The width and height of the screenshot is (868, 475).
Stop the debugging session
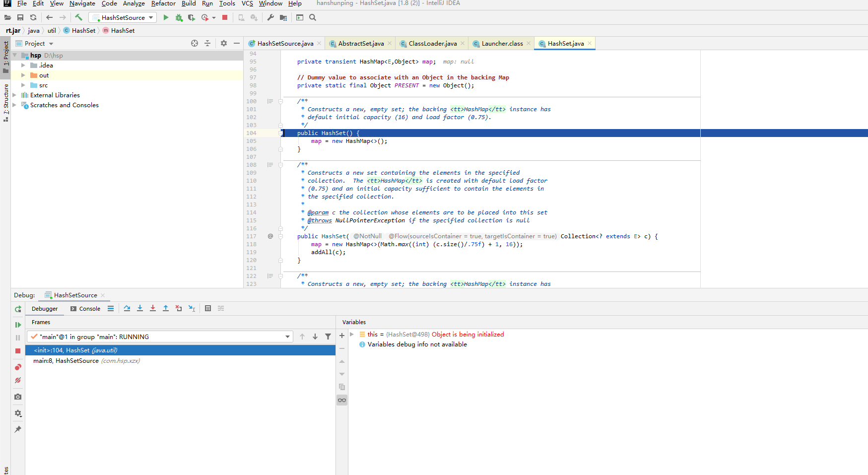pos(18,351)
